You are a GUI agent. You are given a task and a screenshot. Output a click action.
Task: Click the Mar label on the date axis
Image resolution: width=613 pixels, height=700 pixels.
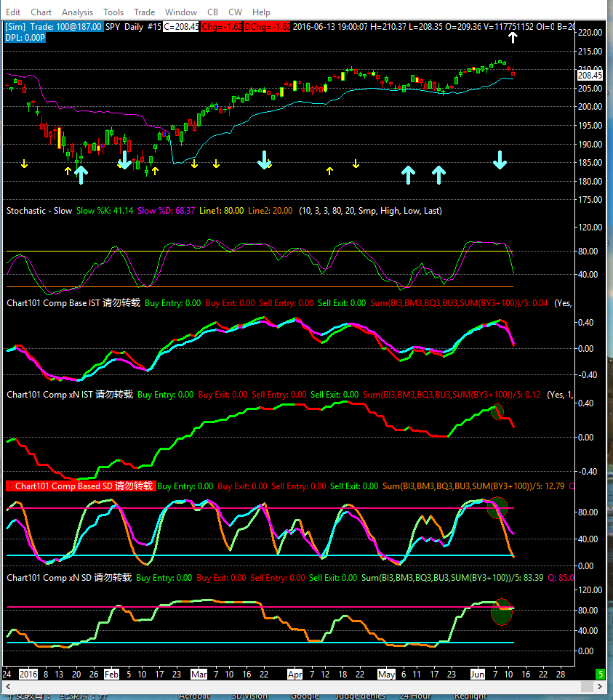(x=199, y=675)
